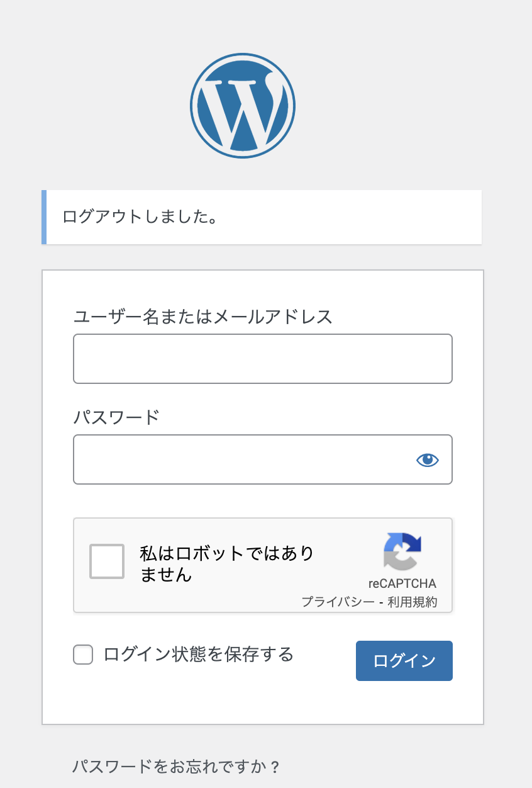Screen dimensions: 532x788
Task: Click the reCAPTCHA arrows logo
Action: coord(402,551)
